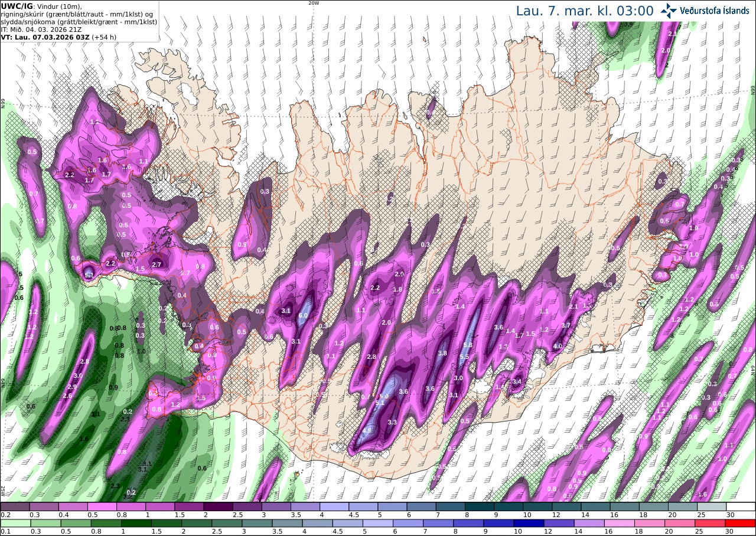Click the "2.2" value in the Westfjords area

(x=70, y=175)
